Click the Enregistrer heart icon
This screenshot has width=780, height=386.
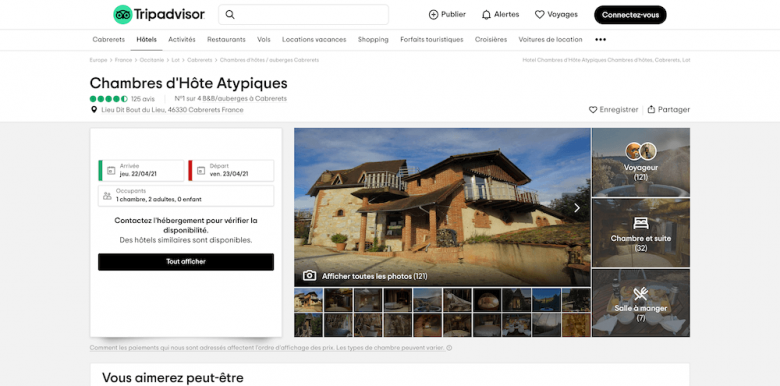(593, 109)
